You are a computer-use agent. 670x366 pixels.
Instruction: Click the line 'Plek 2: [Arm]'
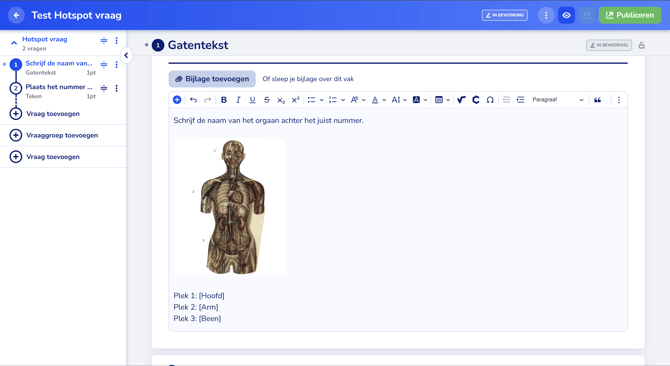tap(196, 307)
